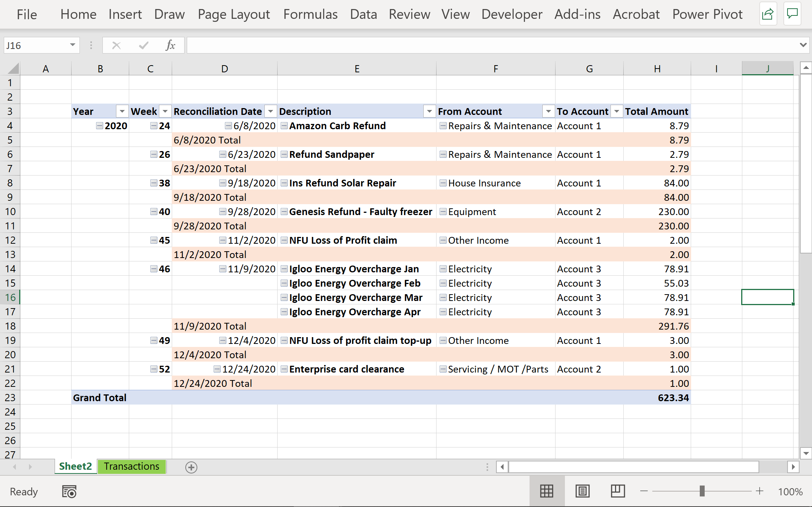Collapse the 2020 year group
Image resolution: width=812 pixels, height=507 pixels.
[x=99, y=126]
